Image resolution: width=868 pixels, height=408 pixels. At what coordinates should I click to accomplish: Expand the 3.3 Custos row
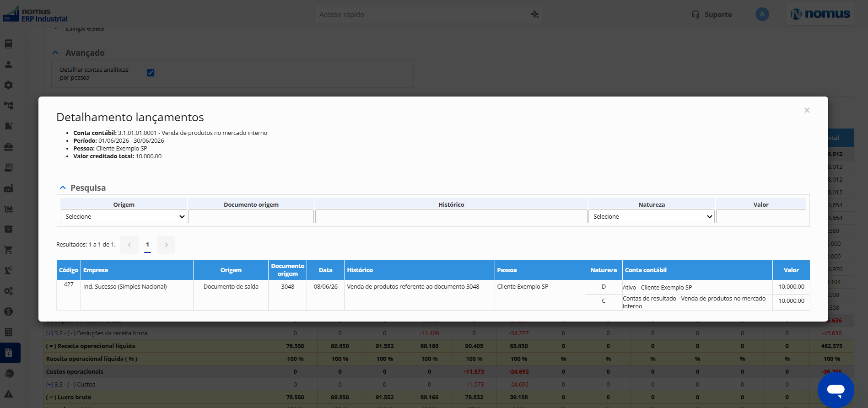tap(49, 385)
